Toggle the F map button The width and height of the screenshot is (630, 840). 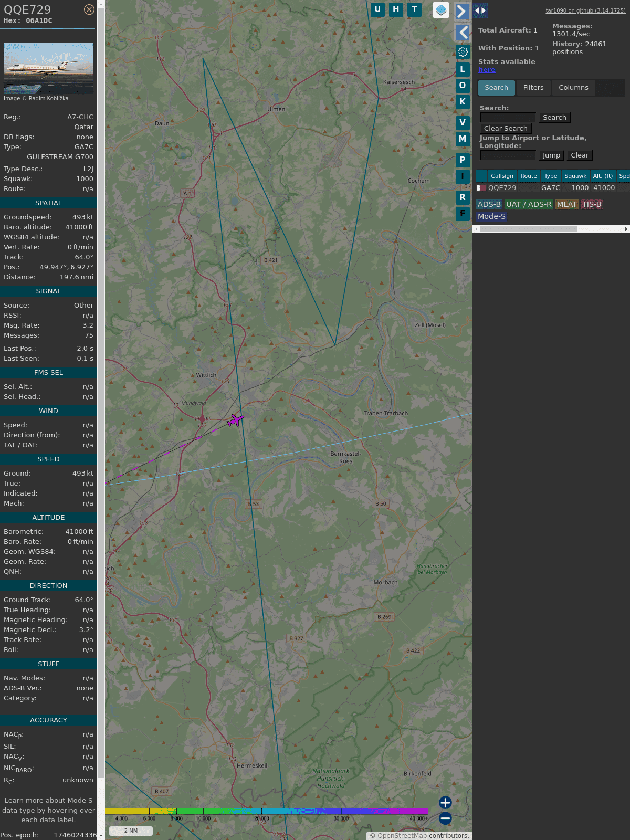(x=463, y=214)
